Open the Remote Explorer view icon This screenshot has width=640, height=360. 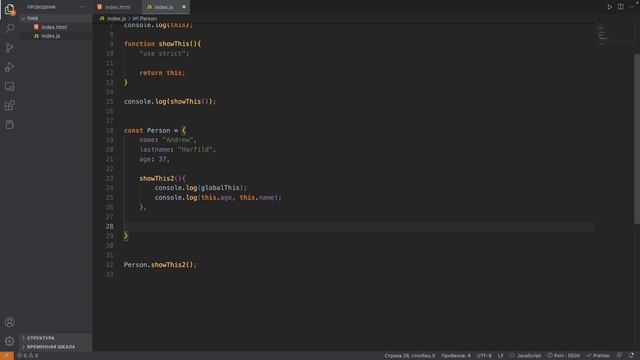pos(9,86)
